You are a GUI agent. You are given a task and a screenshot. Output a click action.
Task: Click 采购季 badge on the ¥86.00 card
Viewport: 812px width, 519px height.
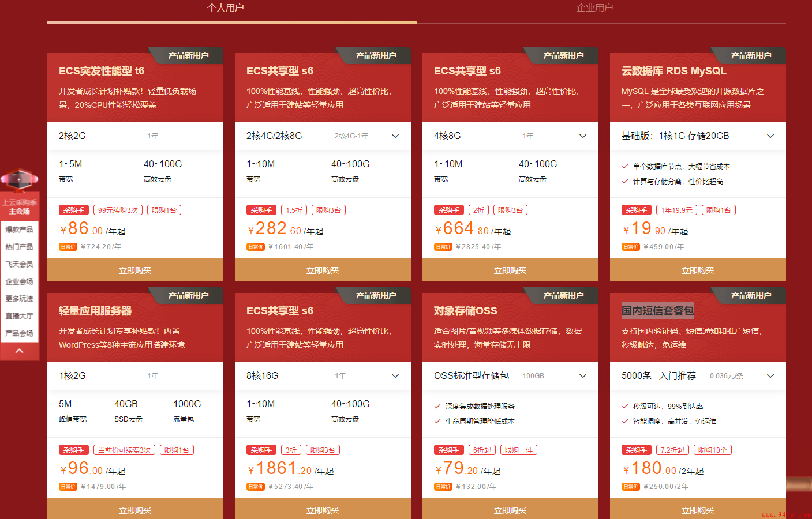tap(74, 210)
